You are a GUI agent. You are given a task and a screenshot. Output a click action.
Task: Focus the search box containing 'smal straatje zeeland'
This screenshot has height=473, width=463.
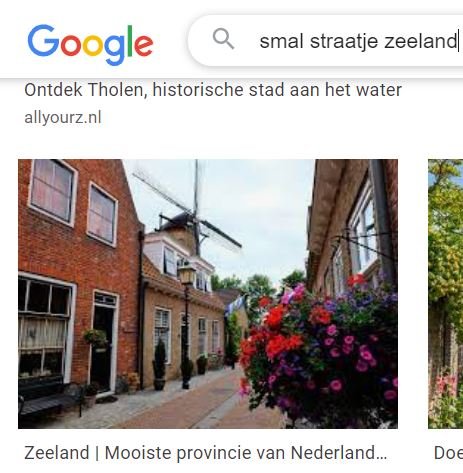326,41
